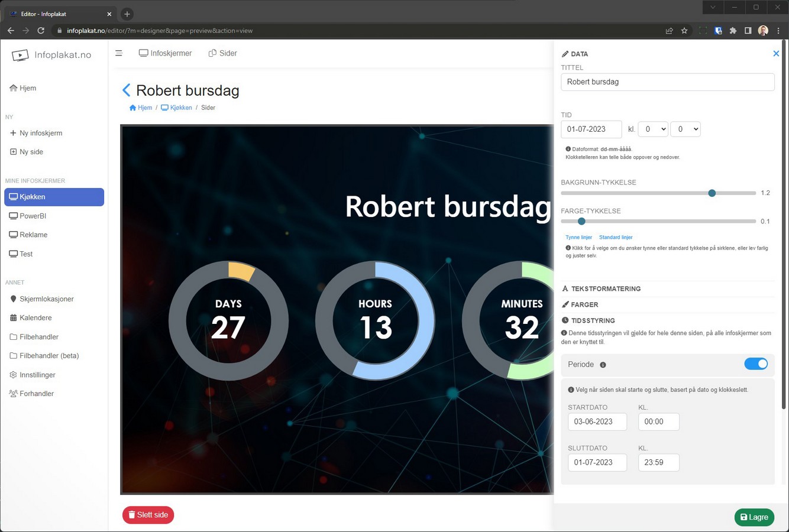This screenshot has width=789, height=532.
Task: Open the browser extensions puzzle icon
Action: [x=733, y=31]
